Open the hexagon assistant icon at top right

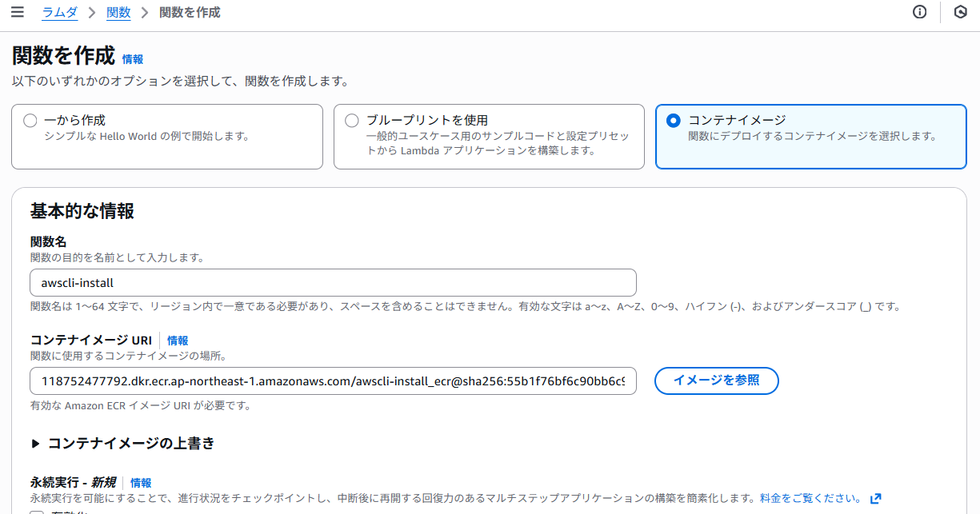(961, 12)
